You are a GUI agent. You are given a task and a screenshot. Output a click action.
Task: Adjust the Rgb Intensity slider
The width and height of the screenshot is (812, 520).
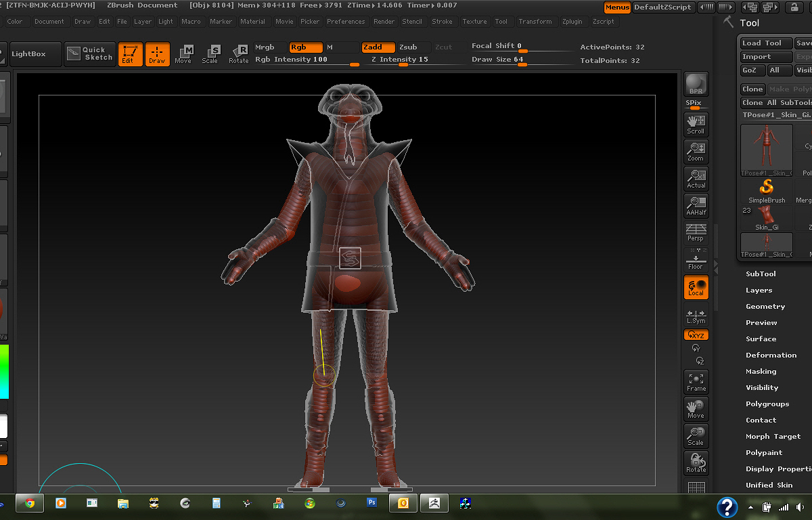click(x=307, y=60)
